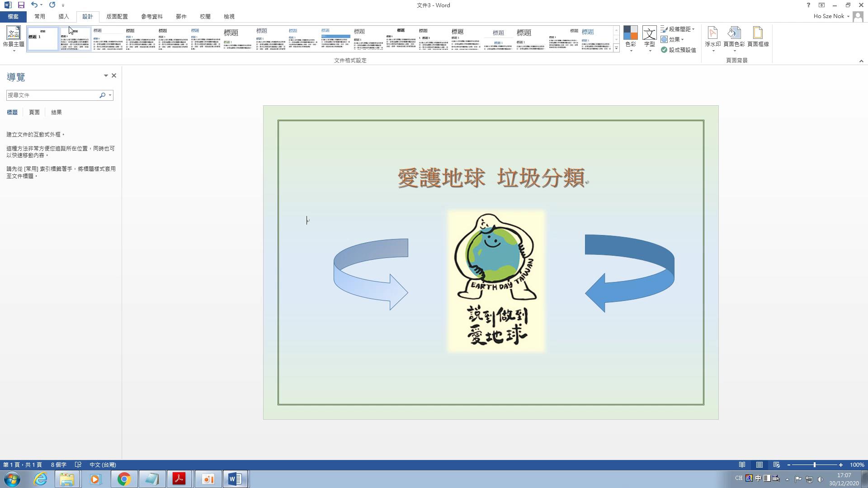Click the 搜尋文件 search box

(x=52, y=95)
